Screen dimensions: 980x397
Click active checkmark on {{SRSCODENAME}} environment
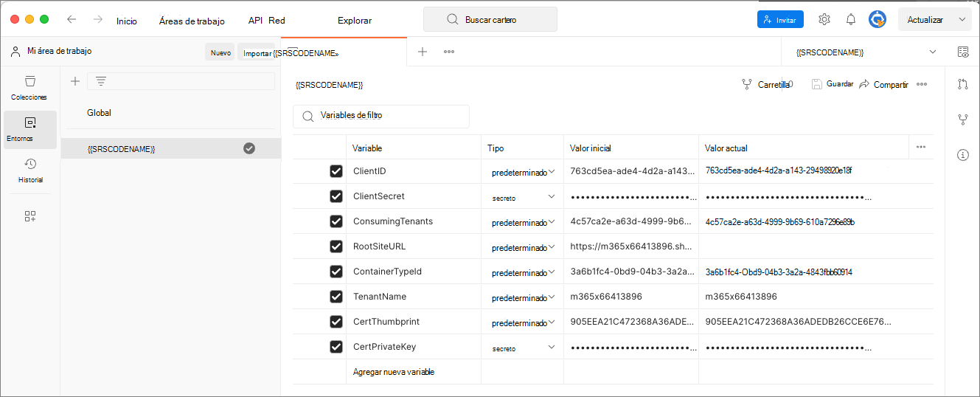click(249, 148)
